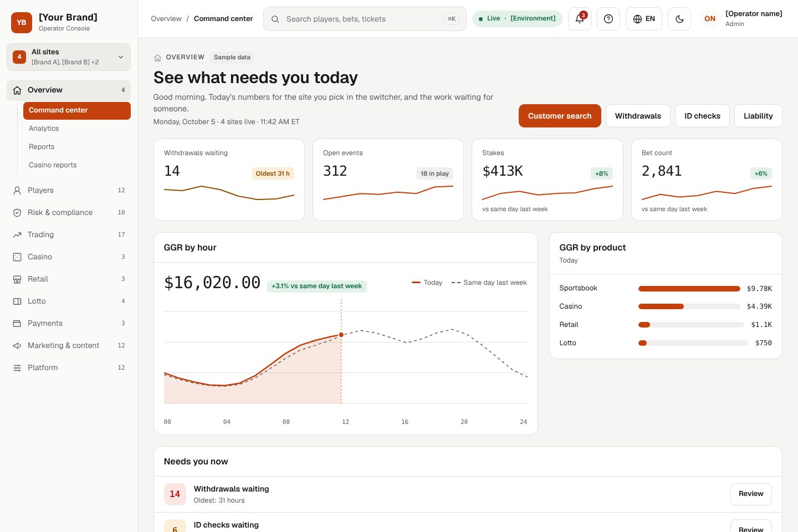Open the Live environment selector
This screenshot has width=798, height=532.
click(x=517, y=19)
